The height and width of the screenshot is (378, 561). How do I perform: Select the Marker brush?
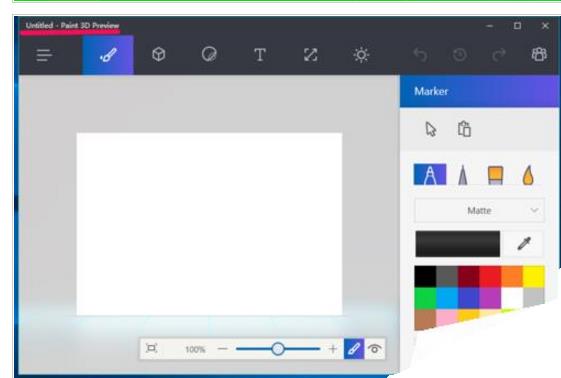[430, 175]
